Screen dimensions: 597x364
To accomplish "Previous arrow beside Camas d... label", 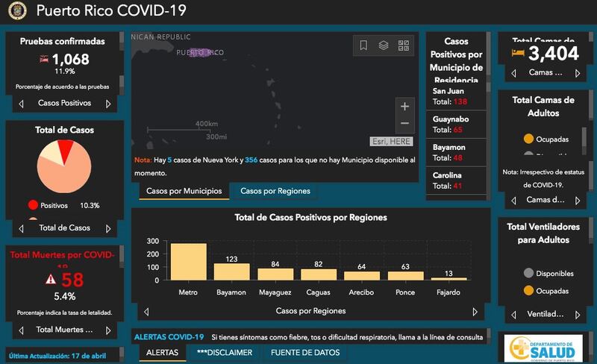I will (513, 201).
